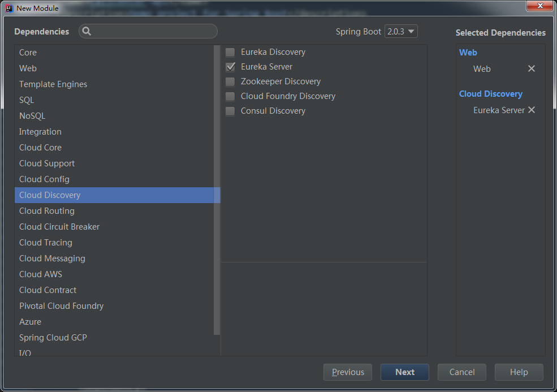
Task: Click the Next button
Action: [405, 372]
